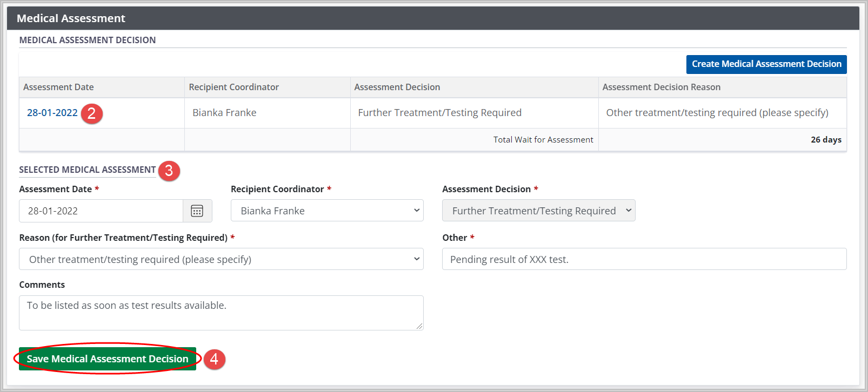Screen dimensions: 868x392
Task: Click inside the Comments text area
Action: tap(221, 313)
